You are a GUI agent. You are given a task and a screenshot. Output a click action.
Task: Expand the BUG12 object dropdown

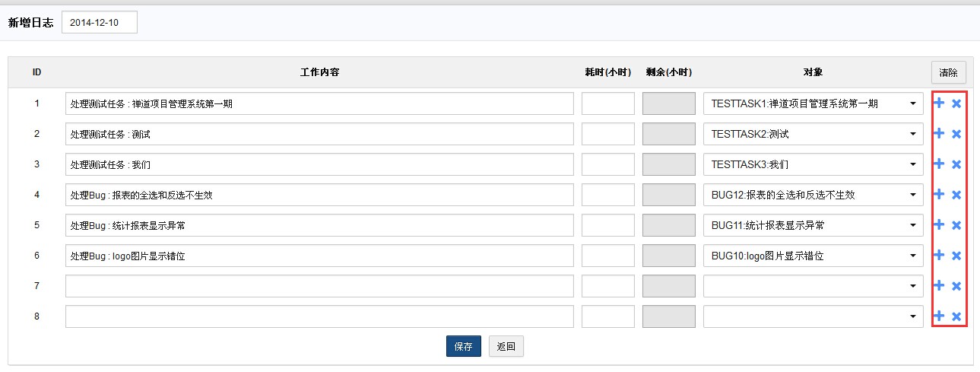coord(813,195)
